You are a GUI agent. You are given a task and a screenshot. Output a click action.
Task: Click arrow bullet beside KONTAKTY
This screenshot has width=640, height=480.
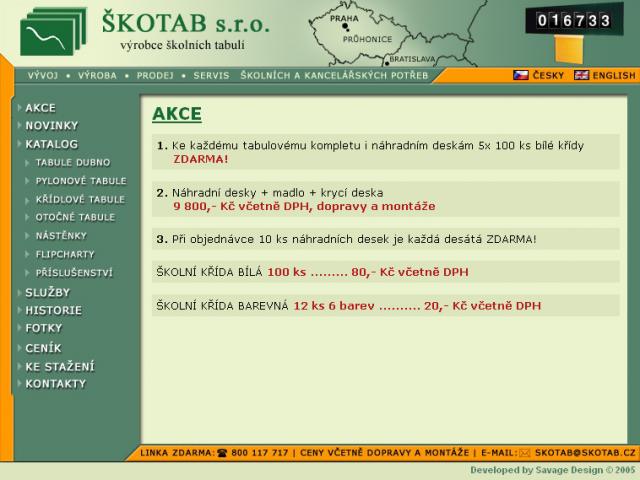point(20,384)
